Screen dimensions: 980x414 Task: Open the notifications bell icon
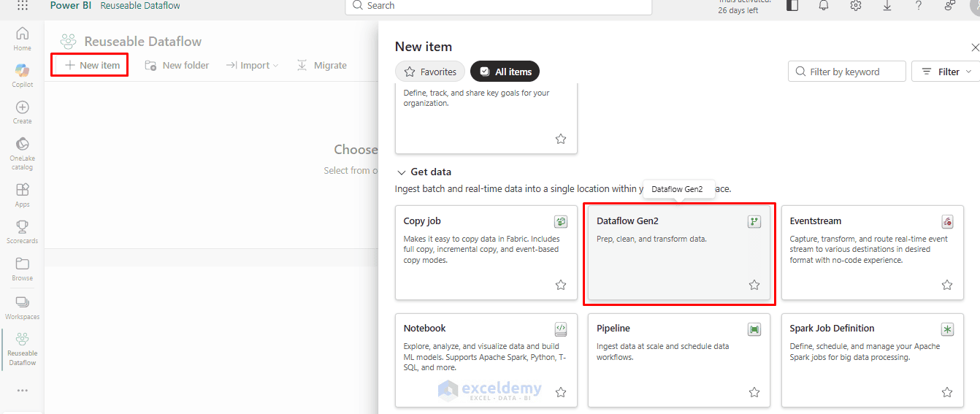824,5
